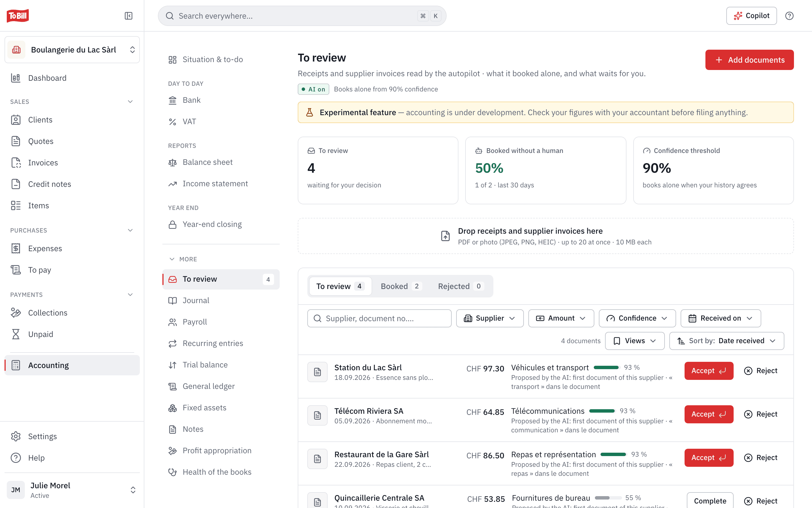Collapse the MORE group in accounting menu

[x=183, y=259]
